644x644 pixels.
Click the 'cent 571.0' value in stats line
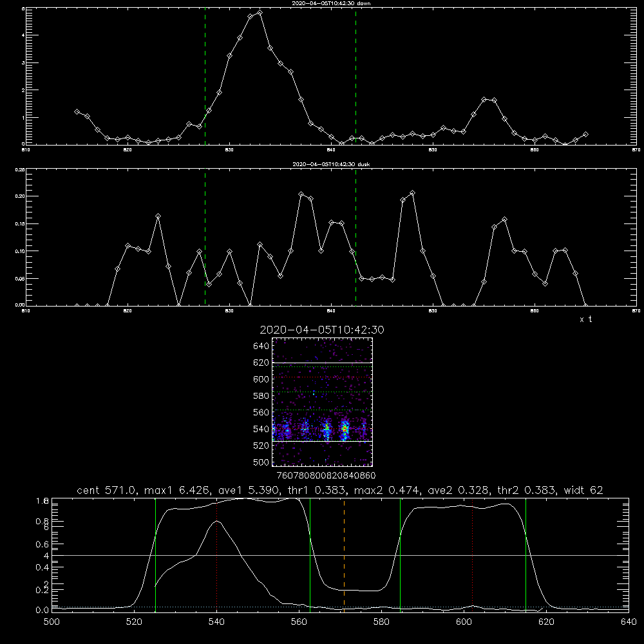pyautogui.click(x=108, y=490)
